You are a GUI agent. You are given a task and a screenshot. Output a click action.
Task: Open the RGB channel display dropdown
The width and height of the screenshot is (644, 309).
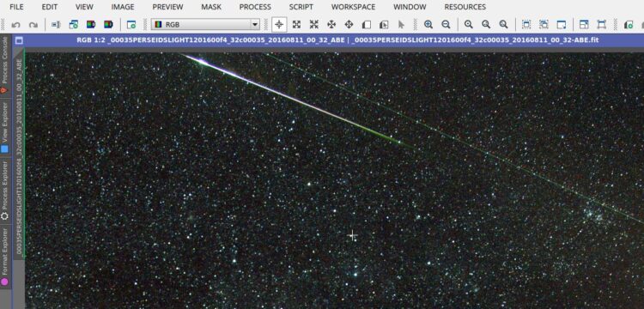(x=205, y=25)
